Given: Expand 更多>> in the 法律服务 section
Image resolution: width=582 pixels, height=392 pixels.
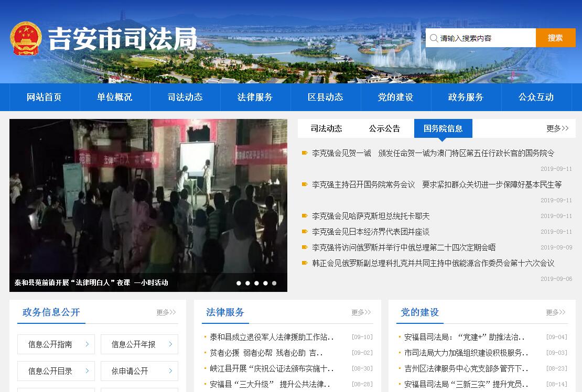Looking at the screenshot, I should 361,312.
